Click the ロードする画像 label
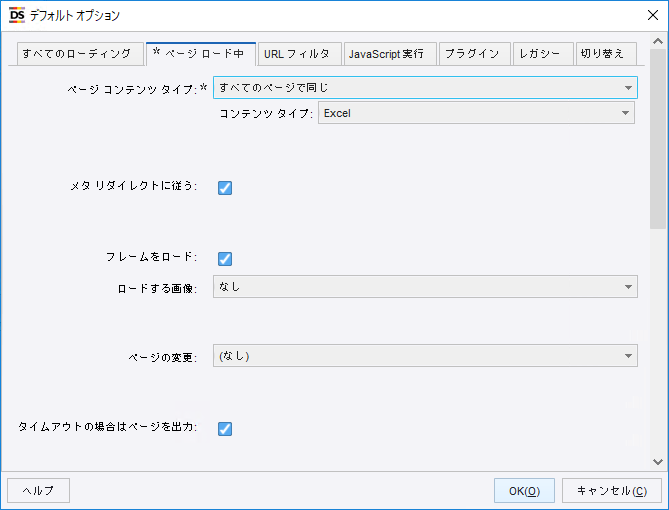This screenshot has width=669, height=510. click(157, 289)
